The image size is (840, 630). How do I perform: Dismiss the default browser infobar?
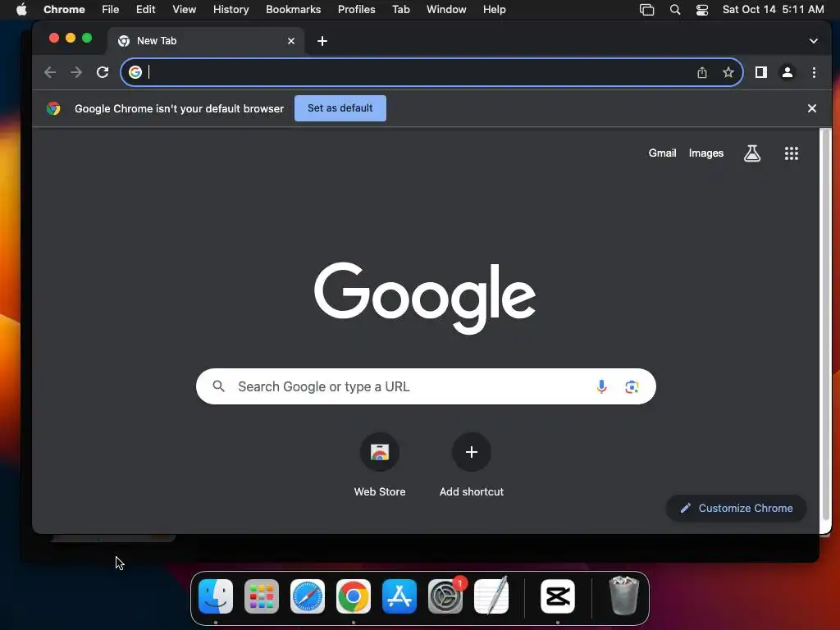pos(811,108)
